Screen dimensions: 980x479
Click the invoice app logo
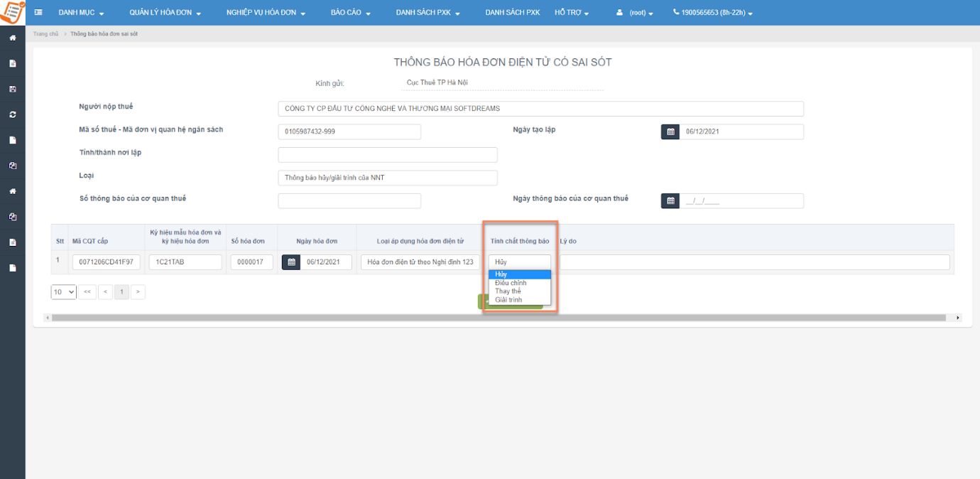[12, 12]
